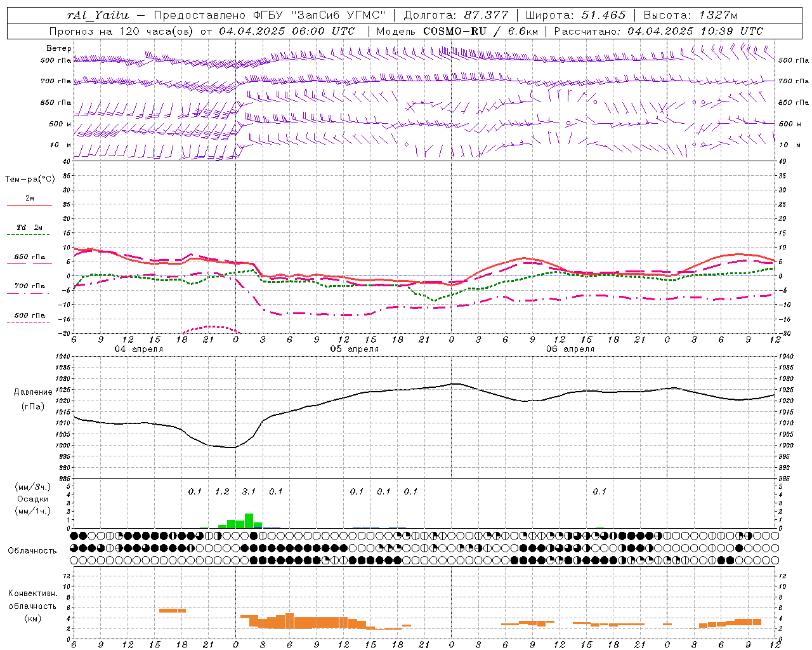Click the Осадки label

point(32,499)
